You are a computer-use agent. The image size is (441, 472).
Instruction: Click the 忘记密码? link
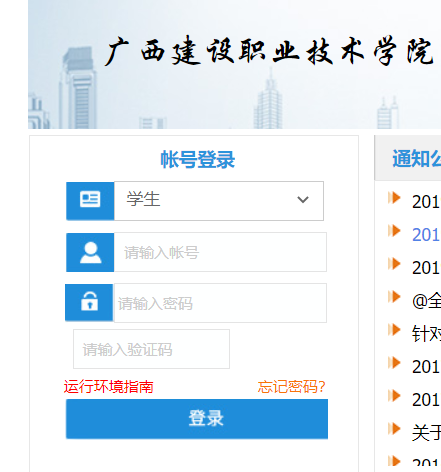tap(291, 387)
